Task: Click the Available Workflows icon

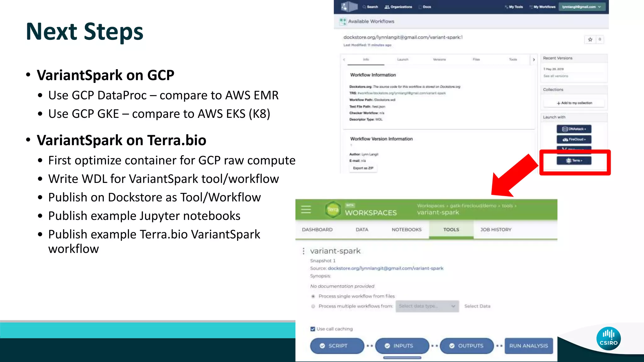Action: (x=343, y=21)
